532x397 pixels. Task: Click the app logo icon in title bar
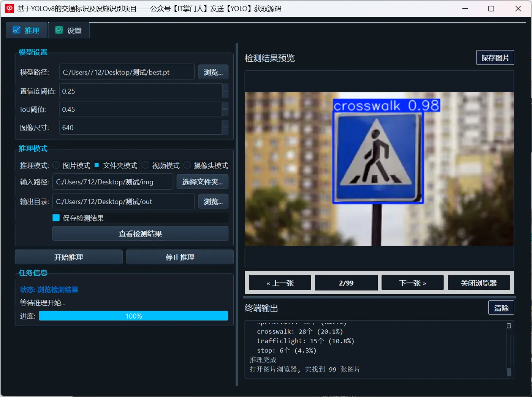tap(9, 8)
